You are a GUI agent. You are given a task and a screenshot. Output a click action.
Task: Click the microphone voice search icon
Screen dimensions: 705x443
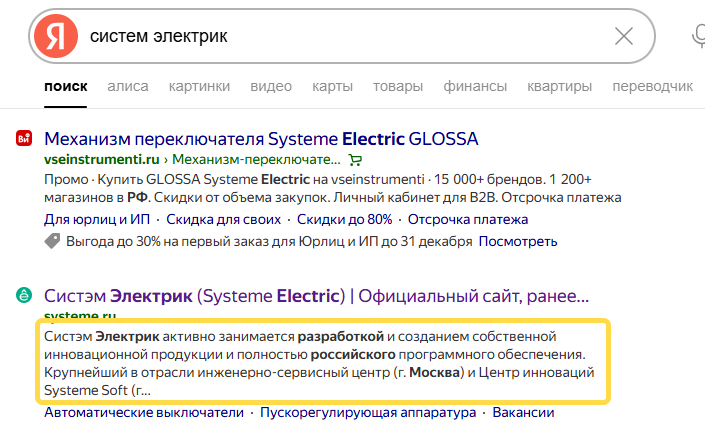tap(698, 37)
